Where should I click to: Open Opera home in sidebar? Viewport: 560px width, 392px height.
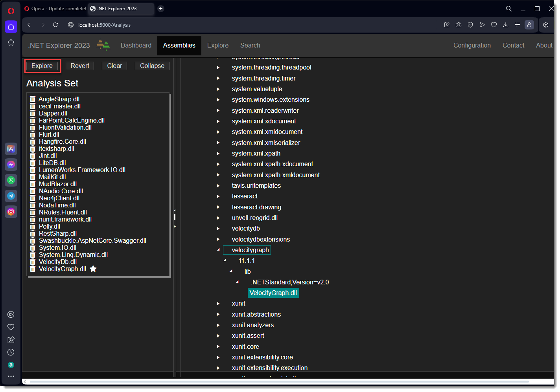pos(11,27)
